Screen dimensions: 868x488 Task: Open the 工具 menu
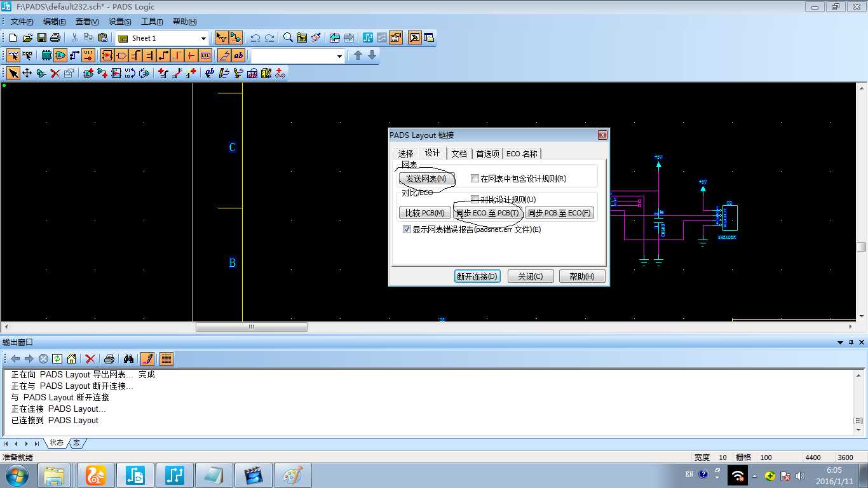152,22
